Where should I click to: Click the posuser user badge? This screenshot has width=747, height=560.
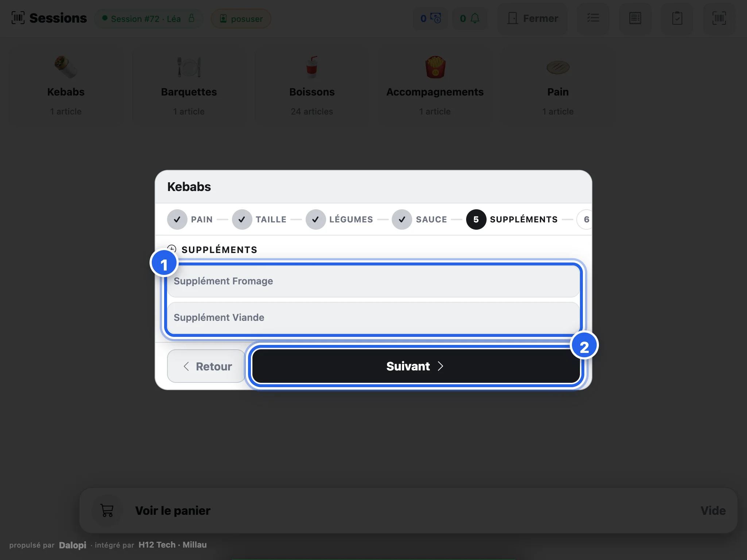pos(241,19)
